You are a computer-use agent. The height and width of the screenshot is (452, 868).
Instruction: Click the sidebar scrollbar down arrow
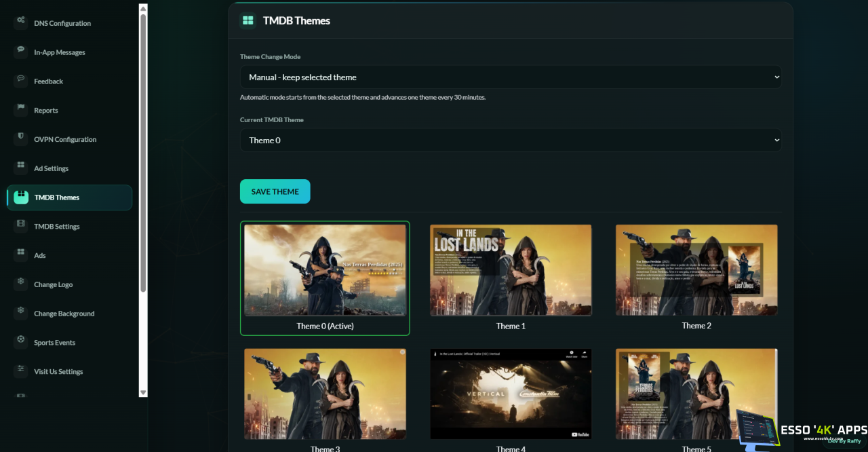click(x=143, y=392)
